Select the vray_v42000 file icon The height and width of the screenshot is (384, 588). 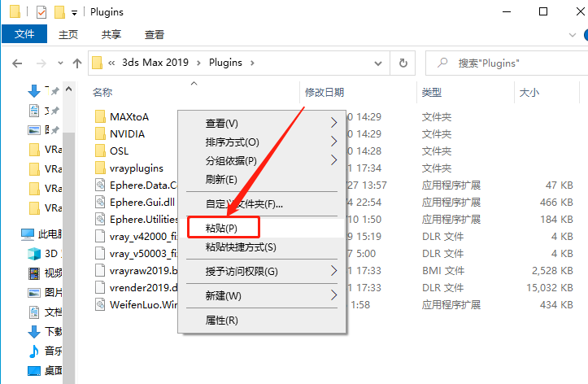tap(100, 236)
